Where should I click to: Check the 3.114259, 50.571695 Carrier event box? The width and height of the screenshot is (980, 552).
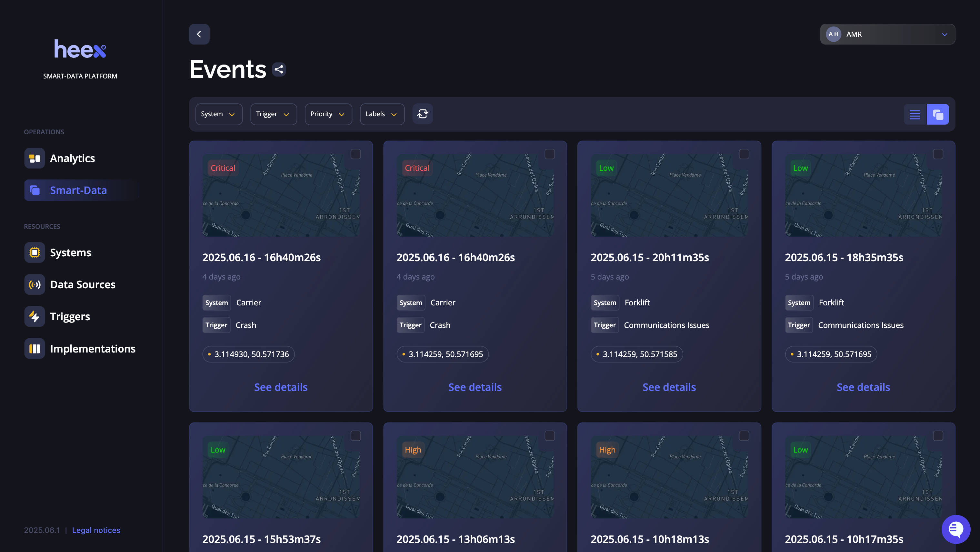click(x=550, y=154)
